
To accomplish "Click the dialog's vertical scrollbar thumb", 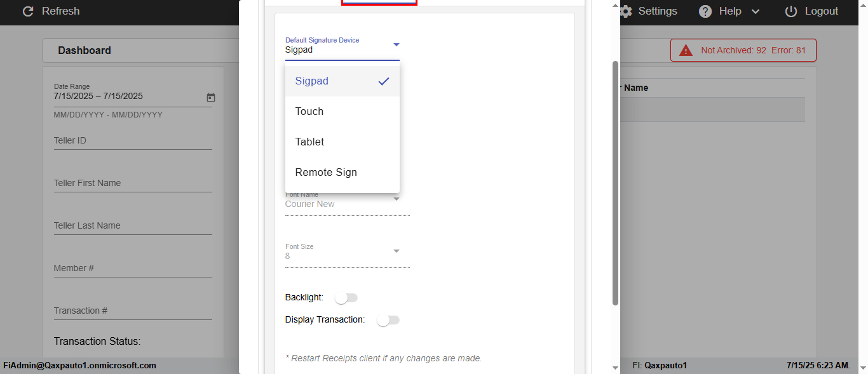I will [615, 183].
